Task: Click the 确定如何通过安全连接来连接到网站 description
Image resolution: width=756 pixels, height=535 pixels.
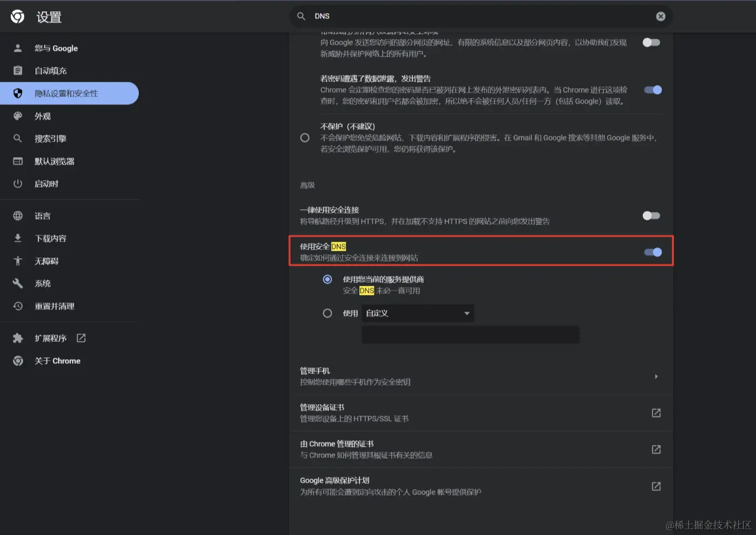Action: 359,258
